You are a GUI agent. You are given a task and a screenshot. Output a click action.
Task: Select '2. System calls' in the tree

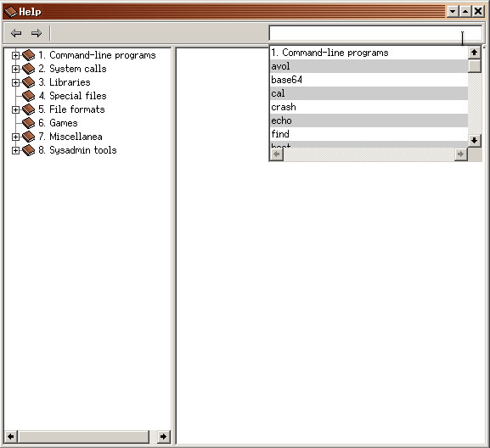pos(72,69)
